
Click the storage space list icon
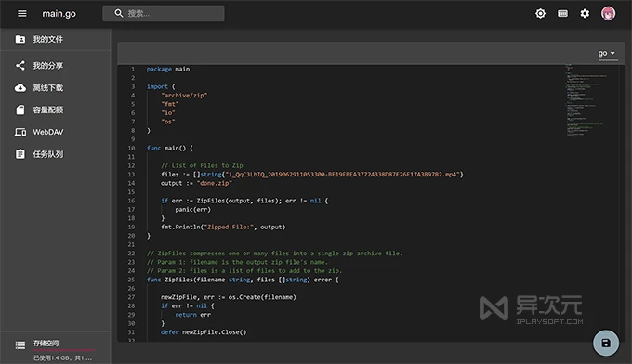(x=20, y=345)
